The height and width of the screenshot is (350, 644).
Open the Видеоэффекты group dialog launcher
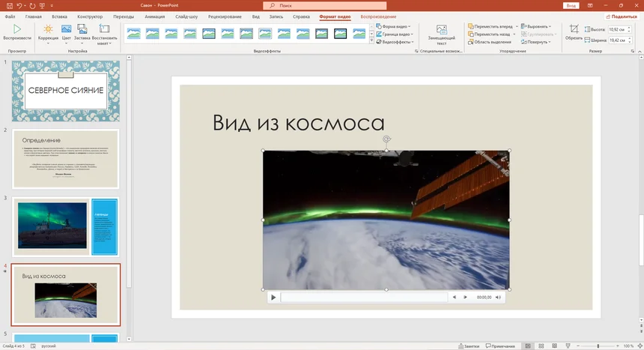(416, 51)
